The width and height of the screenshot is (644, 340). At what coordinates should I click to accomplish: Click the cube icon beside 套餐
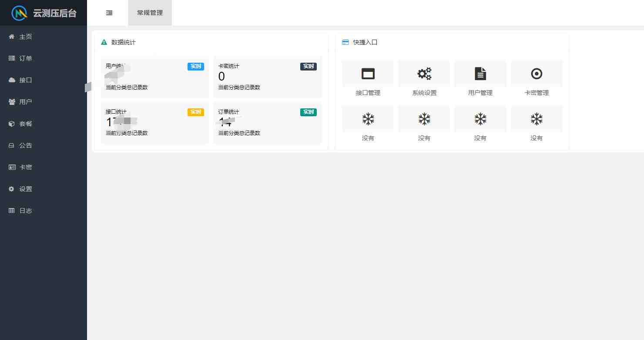(x=12, y=124)
